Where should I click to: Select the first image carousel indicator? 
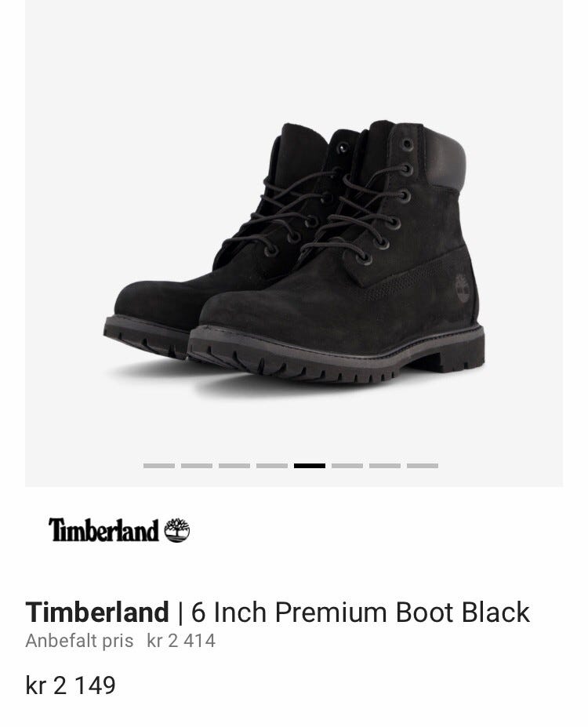point(159,466)
